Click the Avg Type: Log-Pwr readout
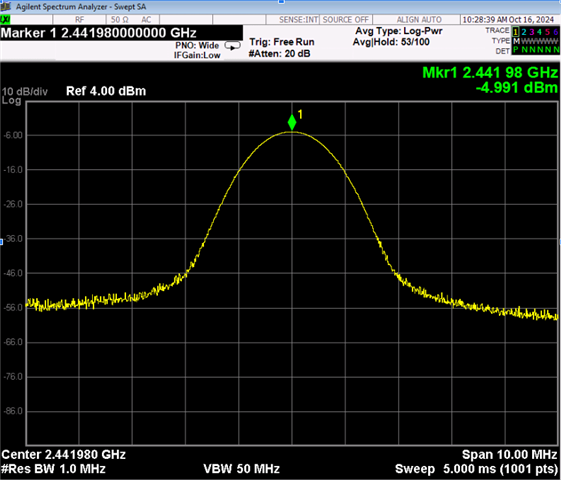 click(399, 31)
